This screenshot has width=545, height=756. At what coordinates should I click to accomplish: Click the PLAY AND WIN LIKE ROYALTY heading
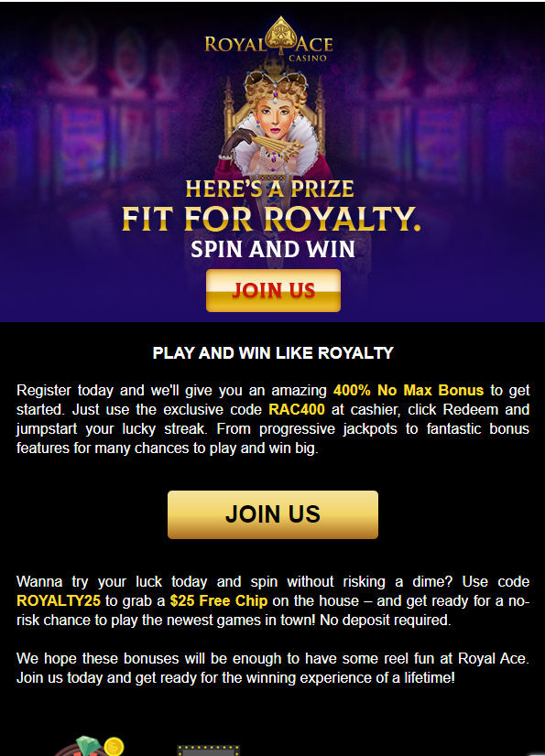click(273, 353)
